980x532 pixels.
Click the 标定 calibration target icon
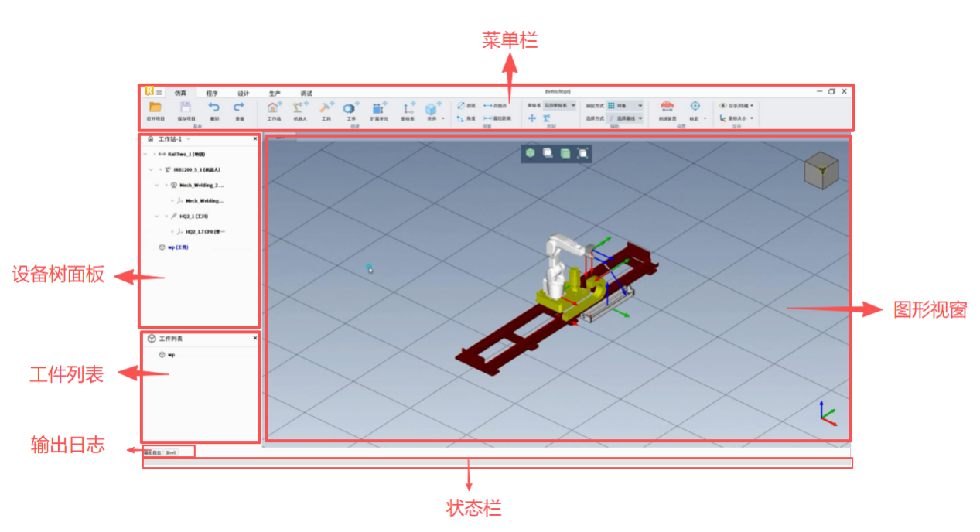pos(695,107)
